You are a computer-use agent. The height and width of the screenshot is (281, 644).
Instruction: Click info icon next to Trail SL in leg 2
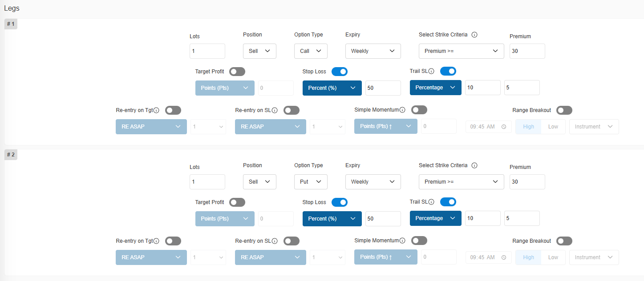click(431, 202)
